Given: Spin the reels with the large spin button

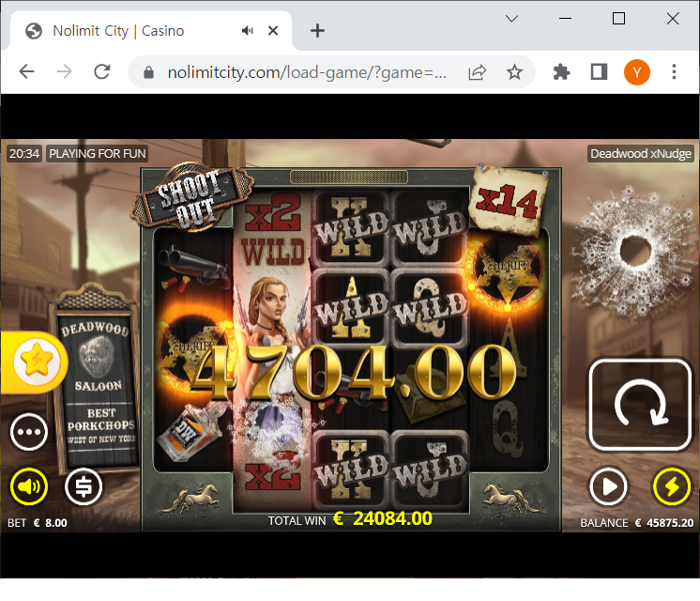Looking at the screenshot, I should click(640, 405).
